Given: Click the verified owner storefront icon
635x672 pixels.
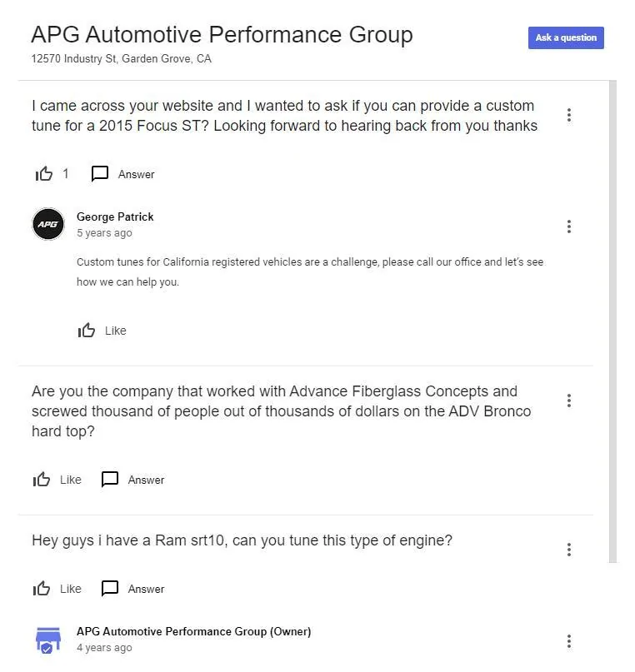Looking at the screenshot, I should click(48, 640).
